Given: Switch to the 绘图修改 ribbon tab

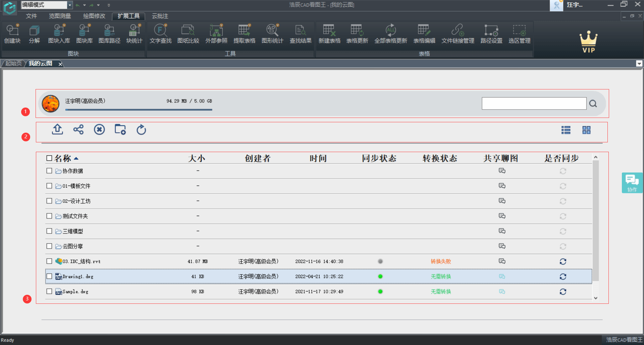Looking at the screenshot, I should [94, 16].
